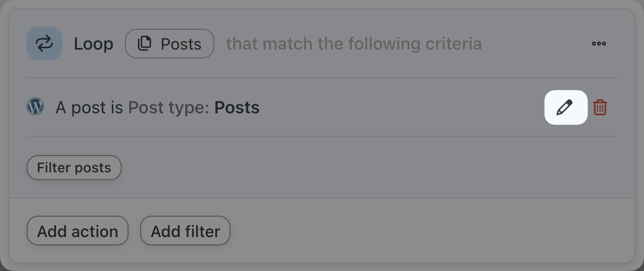
Task: Click the text 'that match the following criteria'
Action: 353,44
